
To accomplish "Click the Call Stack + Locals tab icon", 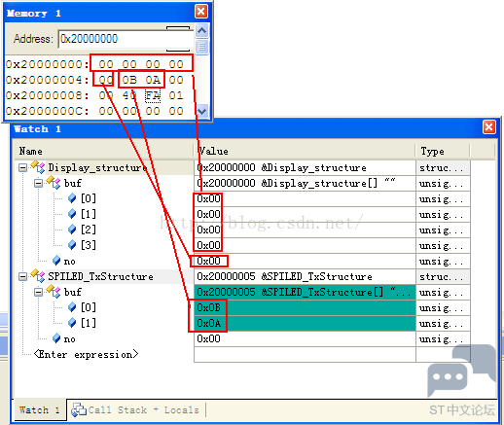I will tap(79, 409).
